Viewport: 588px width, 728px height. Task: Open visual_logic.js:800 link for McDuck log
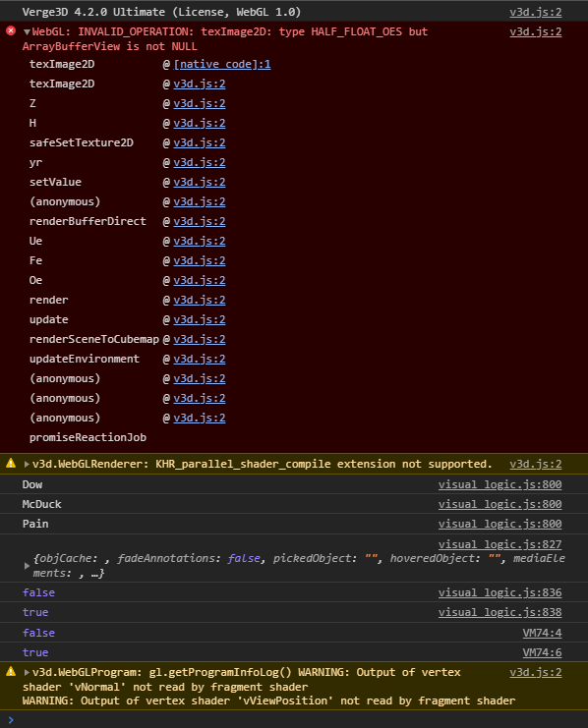(x=500, y=504)
